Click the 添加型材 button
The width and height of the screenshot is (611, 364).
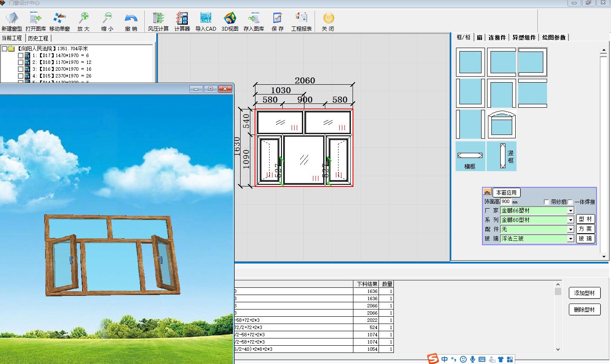point(584,293)
